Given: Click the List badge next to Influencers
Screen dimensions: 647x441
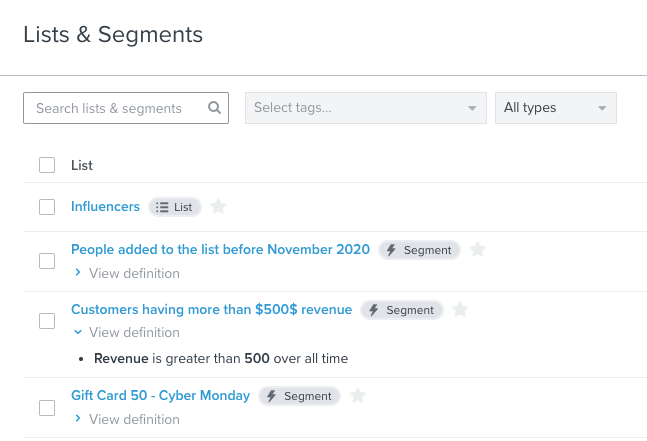Looking at the screenshot, I should click(175, 207).
